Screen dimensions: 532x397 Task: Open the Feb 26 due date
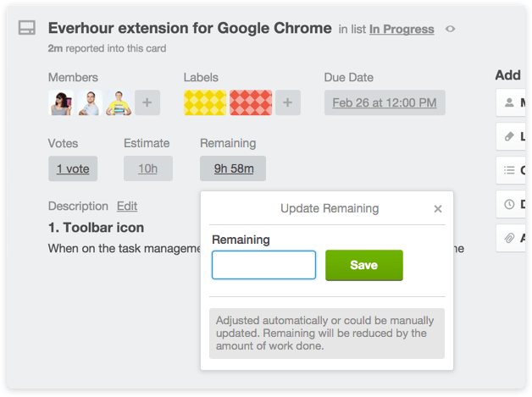385,102
